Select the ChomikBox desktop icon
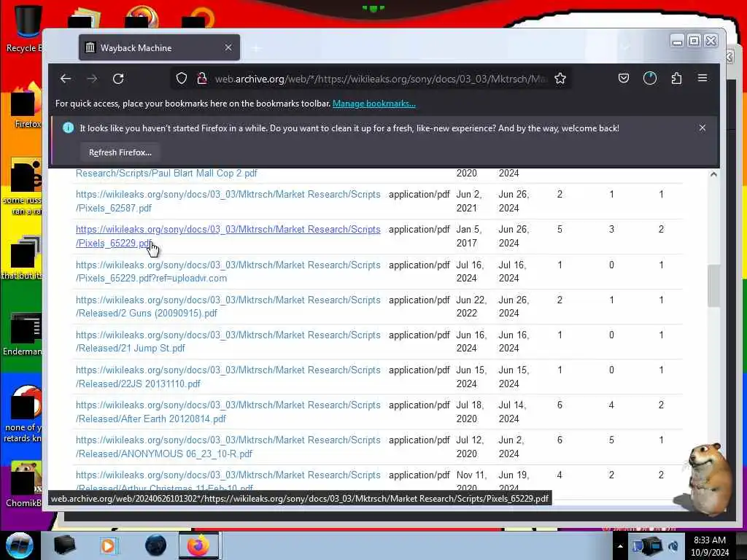Viewport: 747px width, 560px height. point(23,484)
